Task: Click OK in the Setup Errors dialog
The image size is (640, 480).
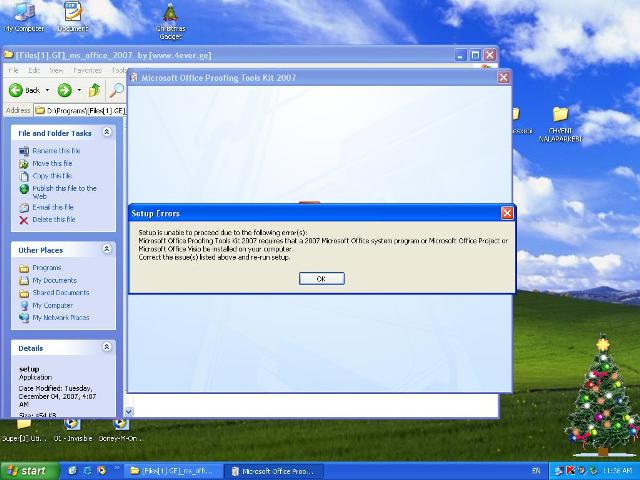Action: 322,279
